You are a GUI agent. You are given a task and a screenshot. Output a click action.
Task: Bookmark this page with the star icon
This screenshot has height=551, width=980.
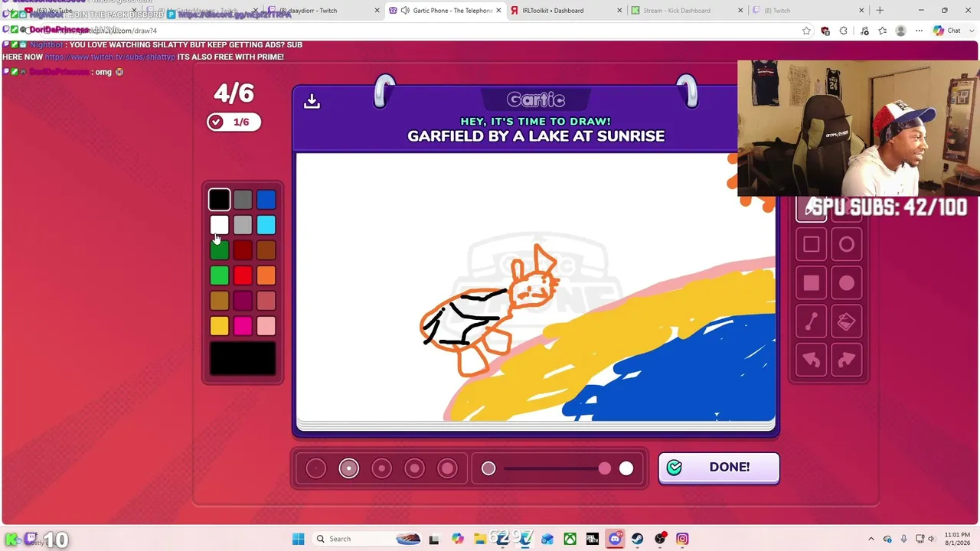point(806,31)
